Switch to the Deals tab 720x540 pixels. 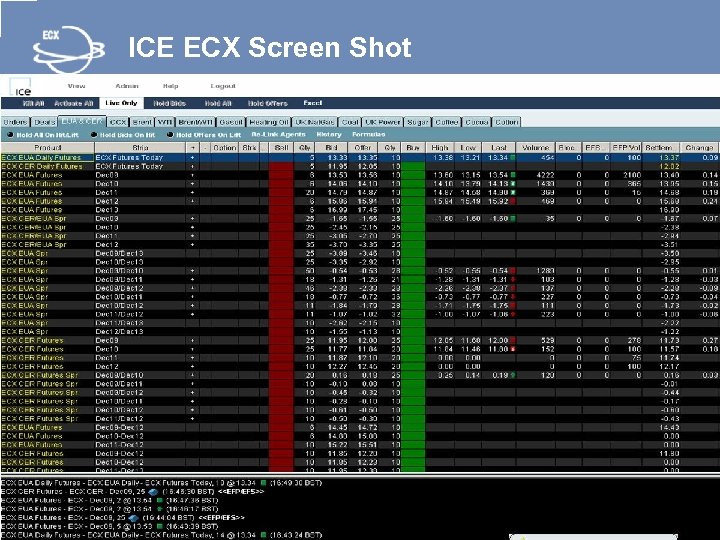click(x=45, y=122)
